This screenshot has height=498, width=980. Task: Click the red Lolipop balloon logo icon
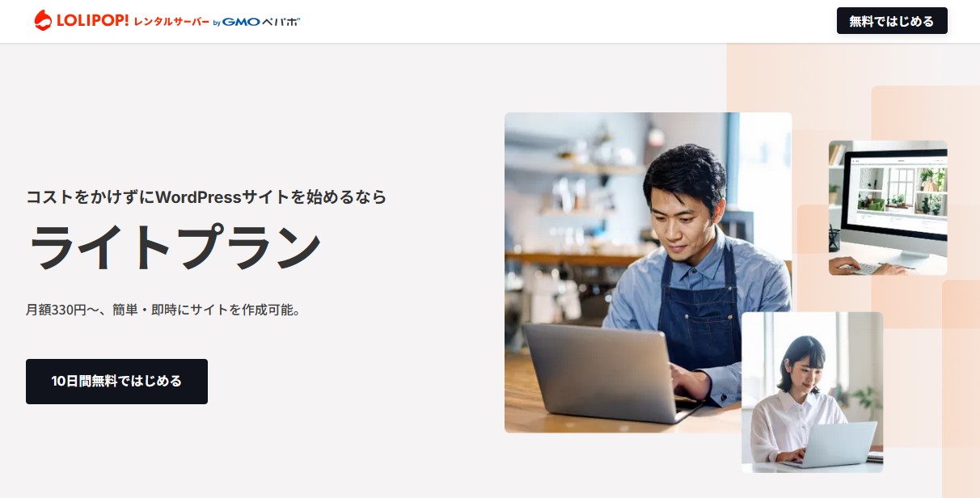43,21
